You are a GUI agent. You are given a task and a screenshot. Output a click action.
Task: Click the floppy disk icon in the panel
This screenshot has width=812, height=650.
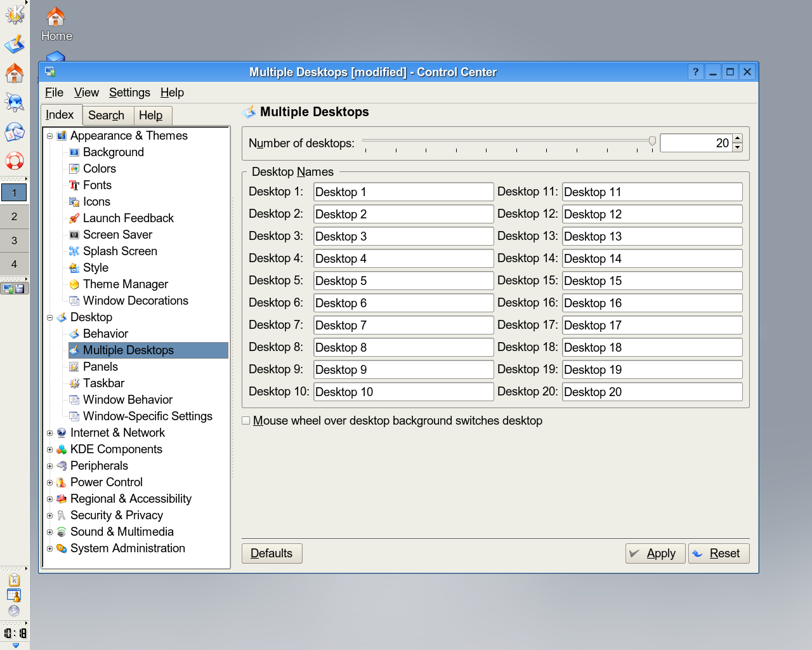[20, 289]
